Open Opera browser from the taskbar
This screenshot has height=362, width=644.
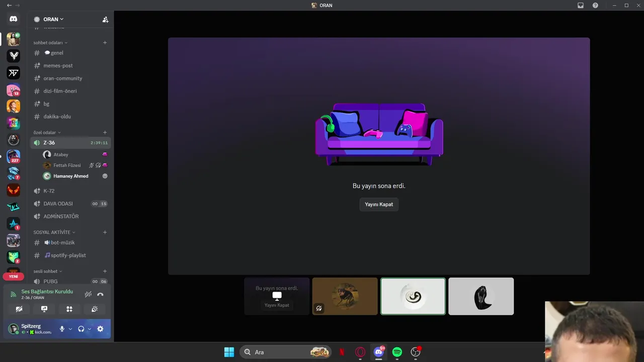360,352
